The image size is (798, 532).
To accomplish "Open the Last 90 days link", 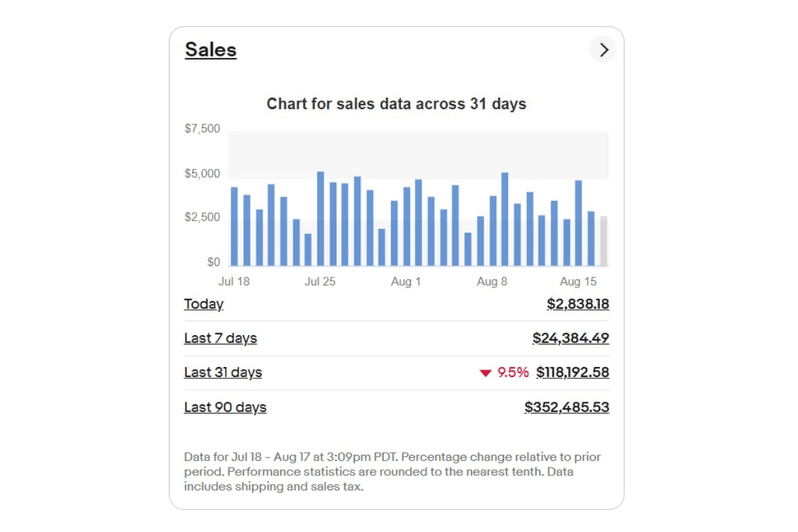I will 225,407.
